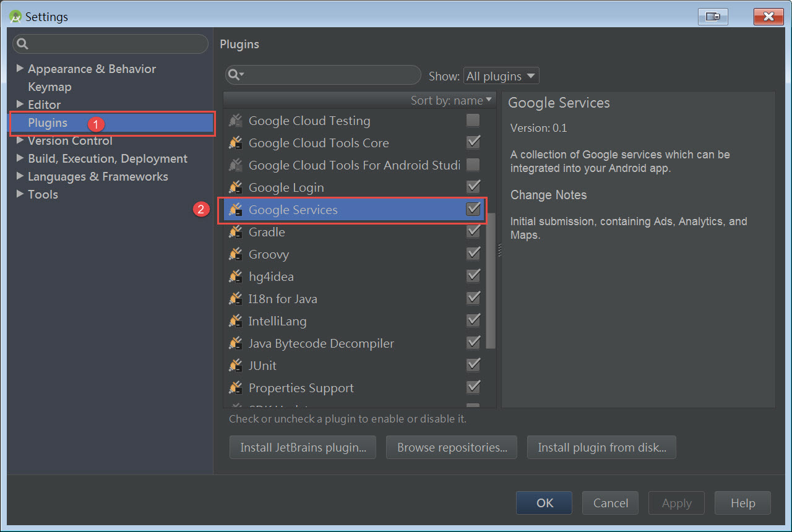
Task: Click the Google Cloud Testing plugin icon
Action: tap(235, 121)
